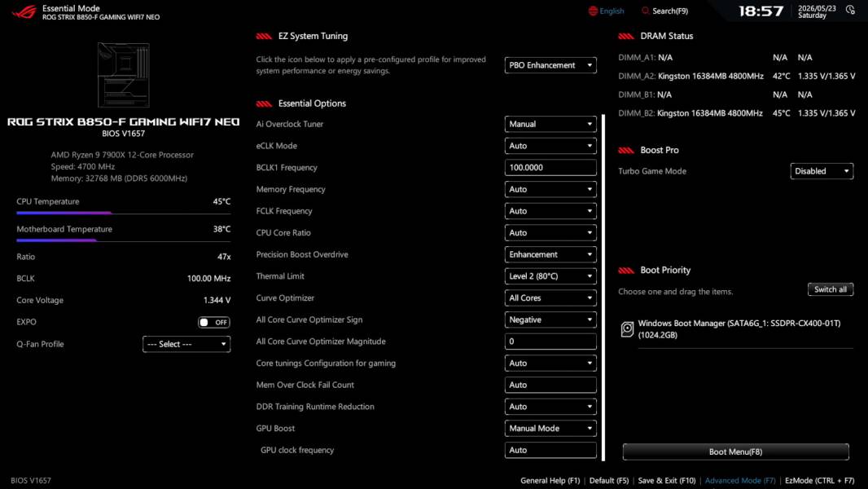This screenshot has width=868, height=489.
Task: Click Save & Exit (F10)
Action: tap(667, 481)
